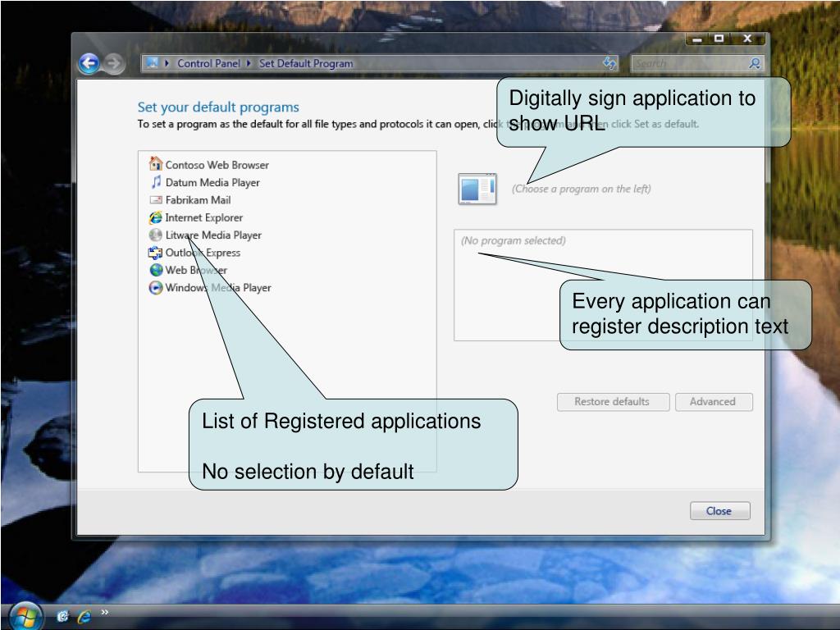
Task: Click the search magnifier icon
Action: click(755, 63)
